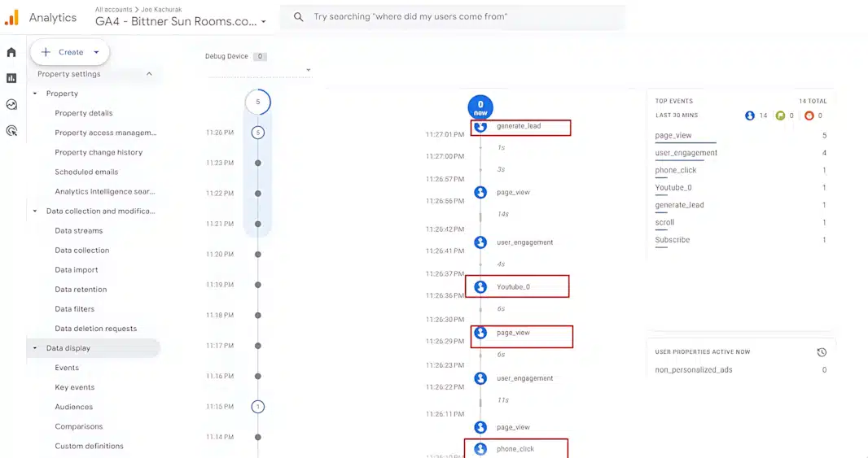Open the Advertising icon in left rail
This screenshot has height=458, width=868.
11,130
